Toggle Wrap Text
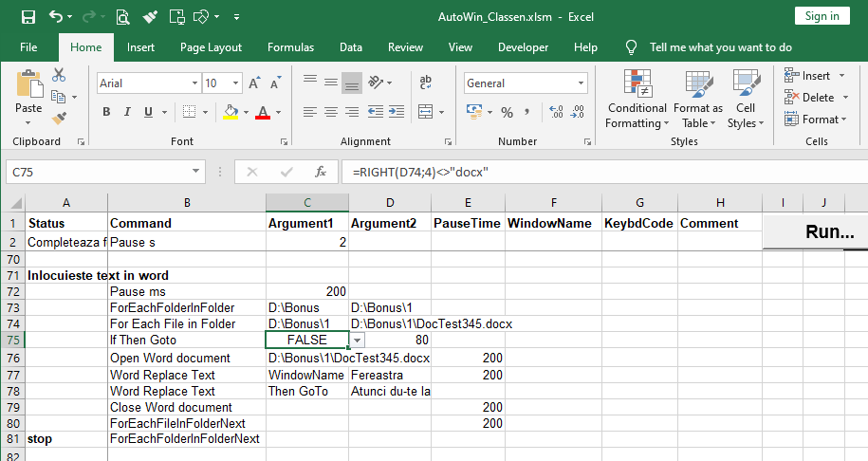 426,83
